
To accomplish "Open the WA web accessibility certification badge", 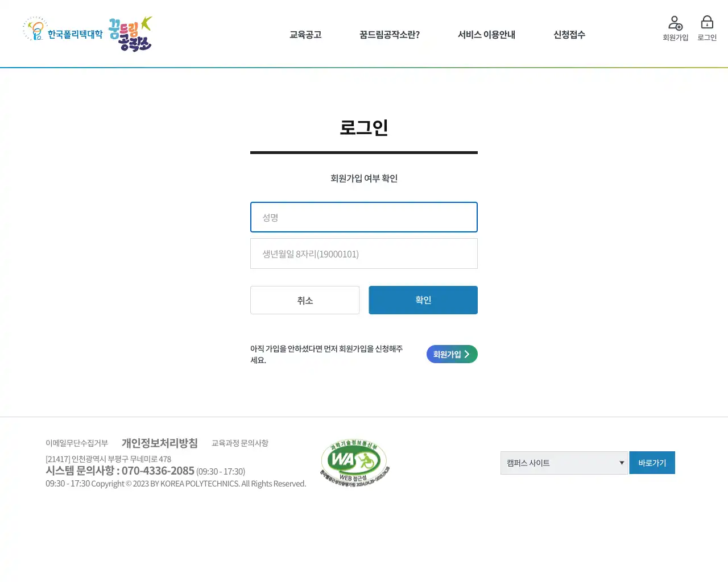I will [354, 462].
